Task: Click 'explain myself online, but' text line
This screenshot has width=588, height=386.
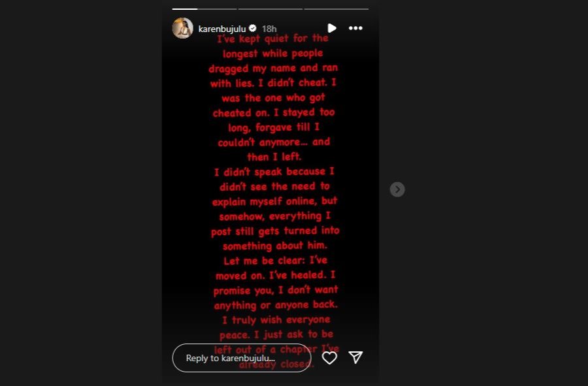Action: point(275,201)
